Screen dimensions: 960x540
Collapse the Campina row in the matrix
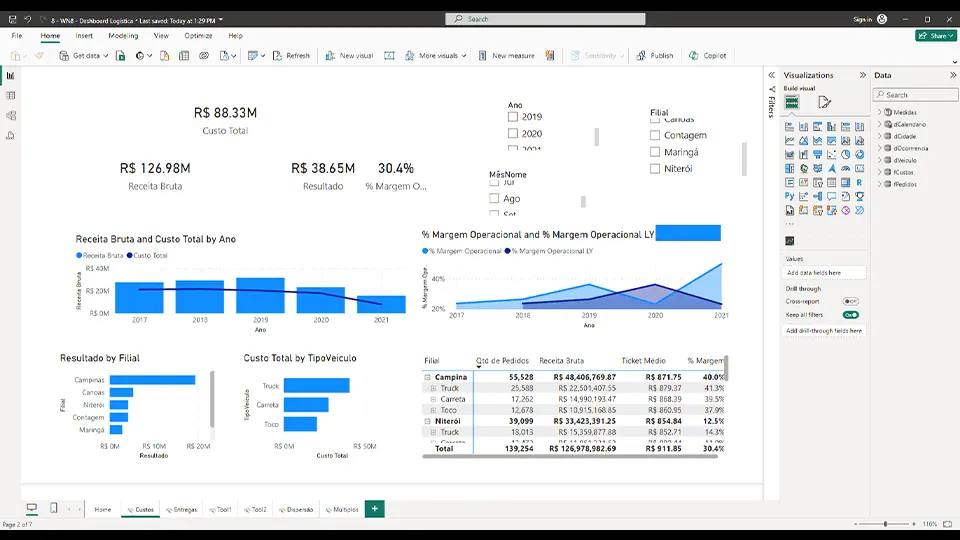tap(427, 377)
